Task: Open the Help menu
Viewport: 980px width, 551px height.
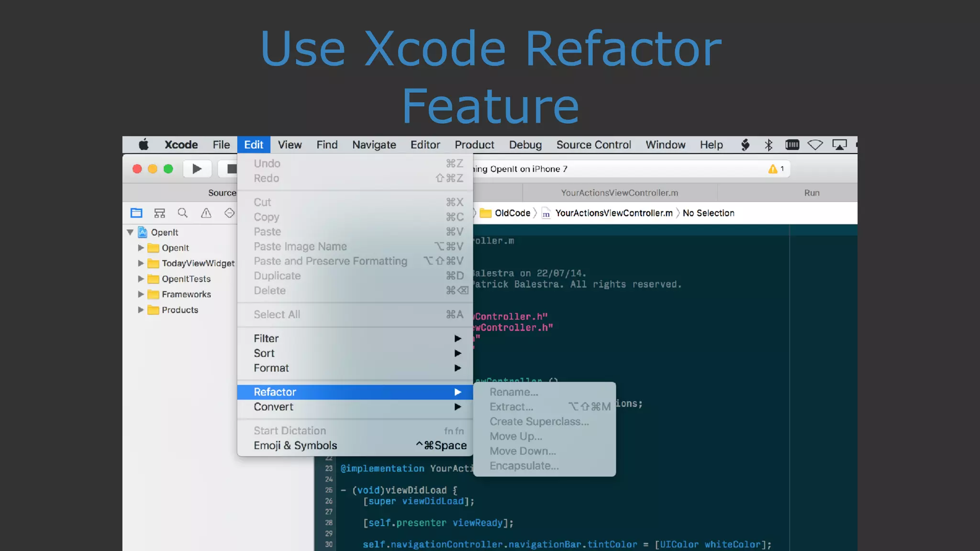Action: pyautogui.click(x=711, y=144)
